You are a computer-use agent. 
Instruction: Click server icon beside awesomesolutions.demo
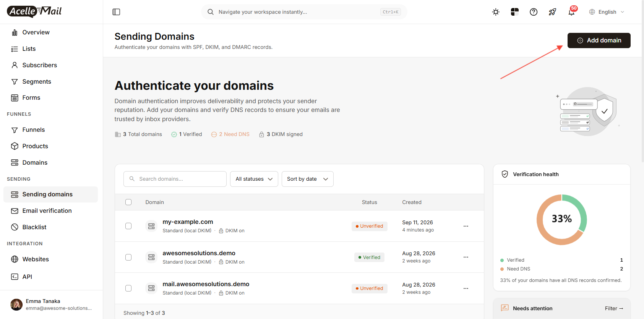click(151, 257)
